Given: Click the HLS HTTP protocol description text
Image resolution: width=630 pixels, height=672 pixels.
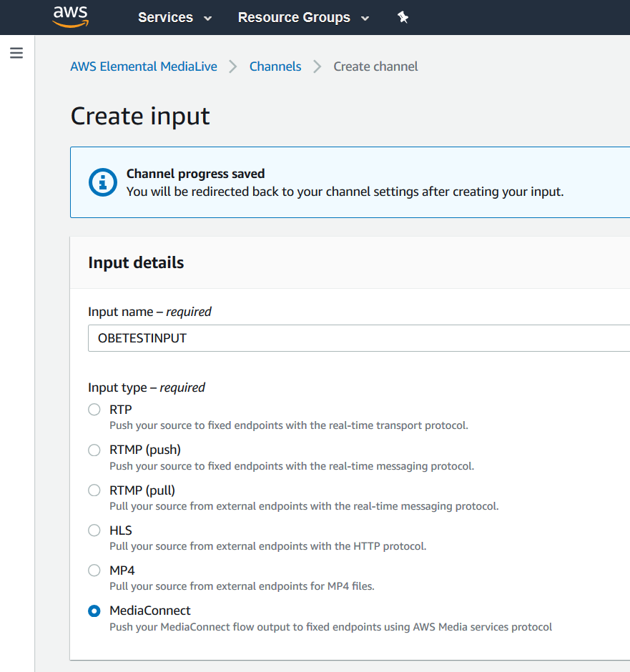Looking at the screenshot, I should pos(268,546).
